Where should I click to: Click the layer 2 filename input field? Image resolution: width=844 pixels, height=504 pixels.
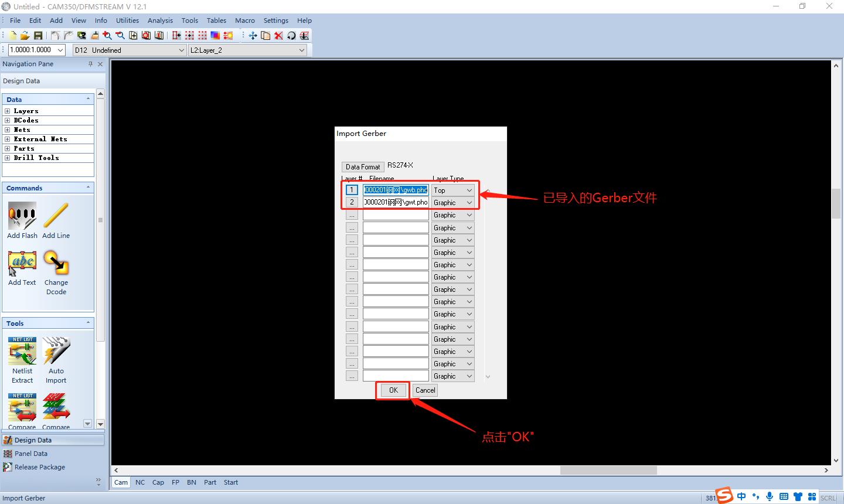coord(396,202)
